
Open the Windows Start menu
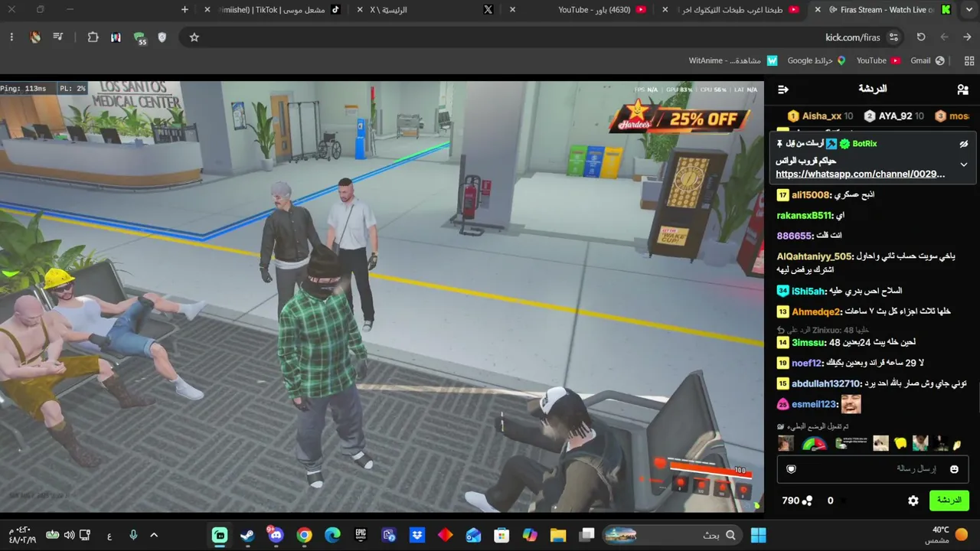click(x=758, y=535)
